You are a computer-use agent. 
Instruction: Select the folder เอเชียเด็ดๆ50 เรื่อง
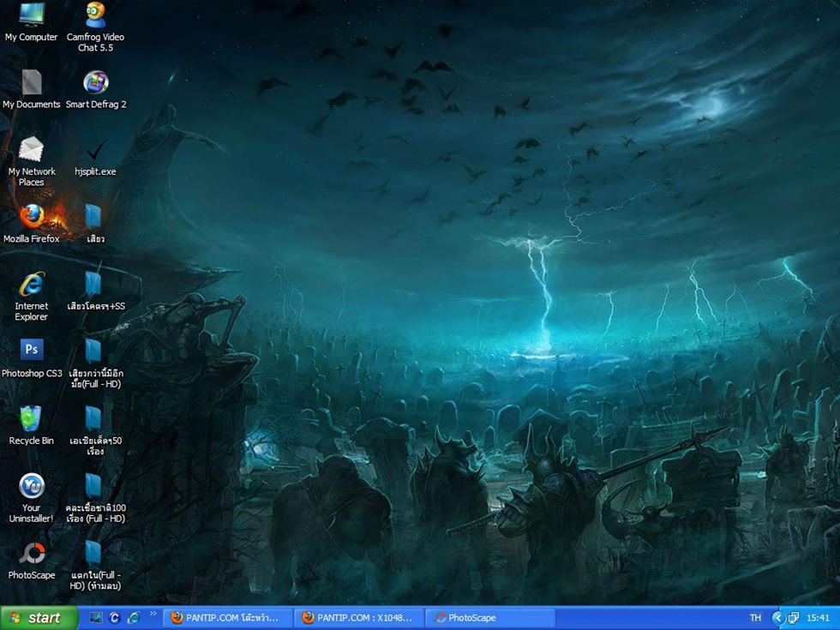click(x=95, y=430)
